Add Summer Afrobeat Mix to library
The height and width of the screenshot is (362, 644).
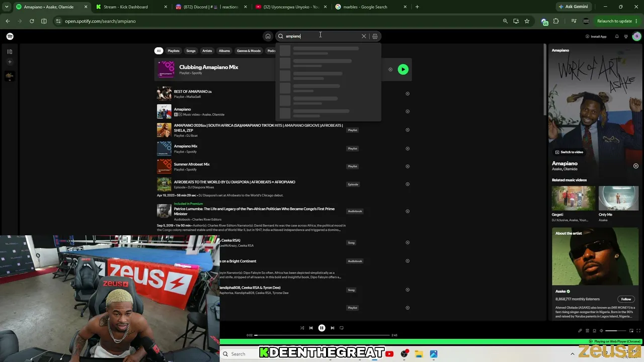click(408, 166)
